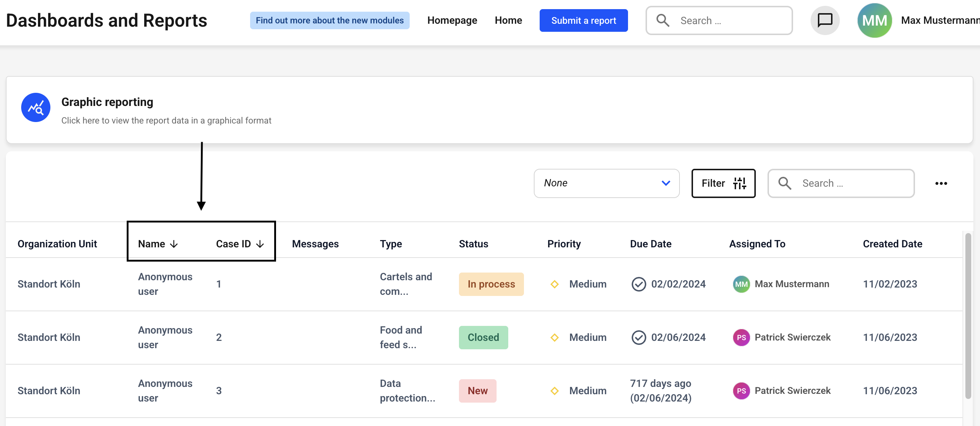This screenshot has width=980, height=426.
Task: Open the Filter panel
Action: [x=723, y=183]
